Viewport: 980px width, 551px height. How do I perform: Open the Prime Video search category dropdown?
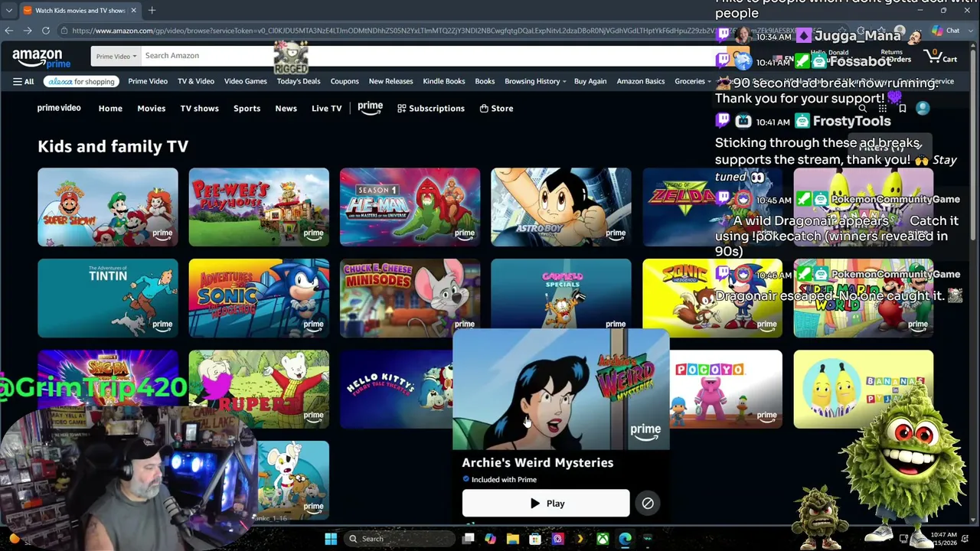click(116, 56)
